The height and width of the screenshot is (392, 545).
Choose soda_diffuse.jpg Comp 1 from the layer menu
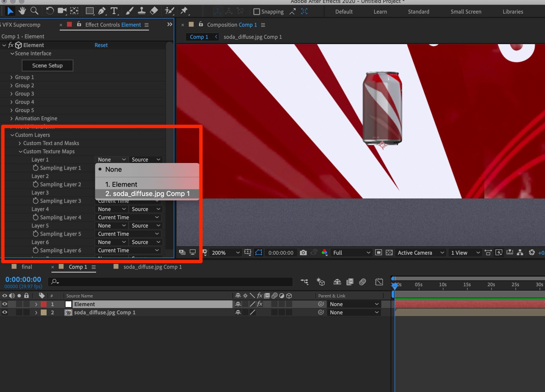click(147, 194)
